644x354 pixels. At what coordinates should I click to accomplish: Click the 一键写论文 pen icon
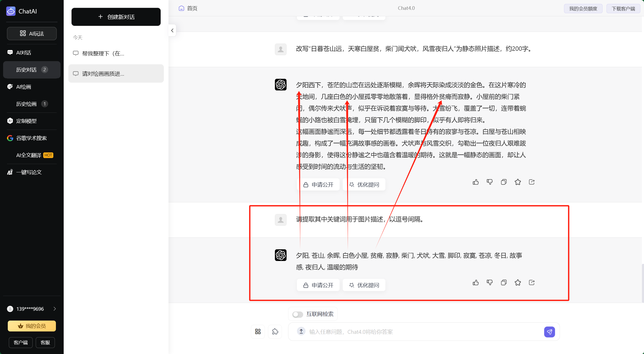[x=10, y=172]
